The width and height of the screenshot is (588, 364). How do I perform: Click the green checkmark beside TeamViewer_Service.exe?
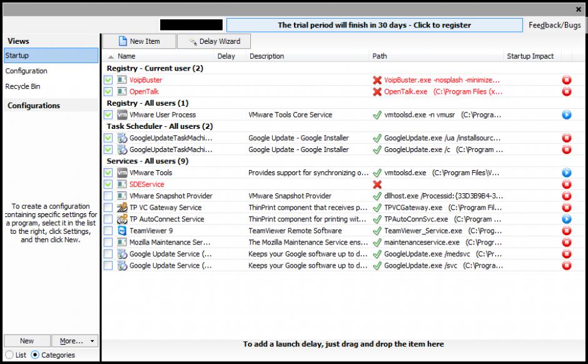click(377, 231)
